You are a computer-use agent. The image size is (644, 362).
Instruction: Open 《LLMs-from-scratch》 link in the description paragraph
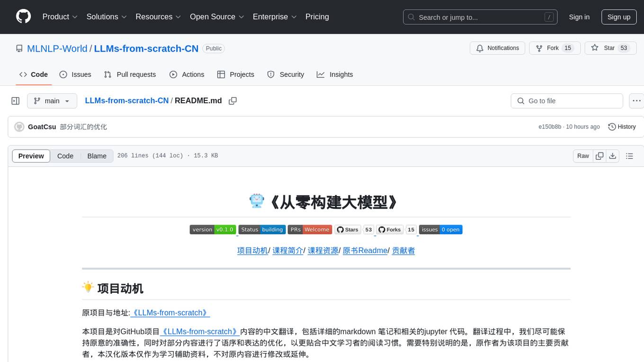coord(199,332)
